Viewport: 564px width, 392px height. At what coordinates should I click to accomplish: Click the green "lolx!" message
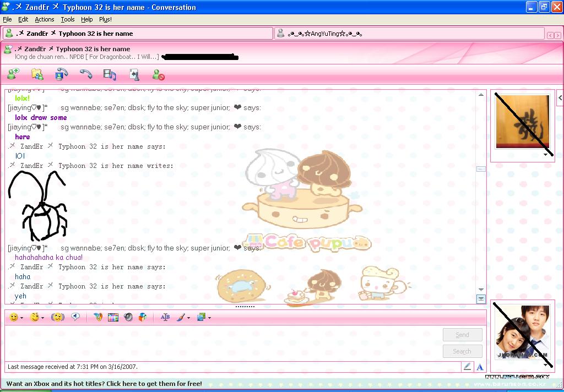coord(22,98)
